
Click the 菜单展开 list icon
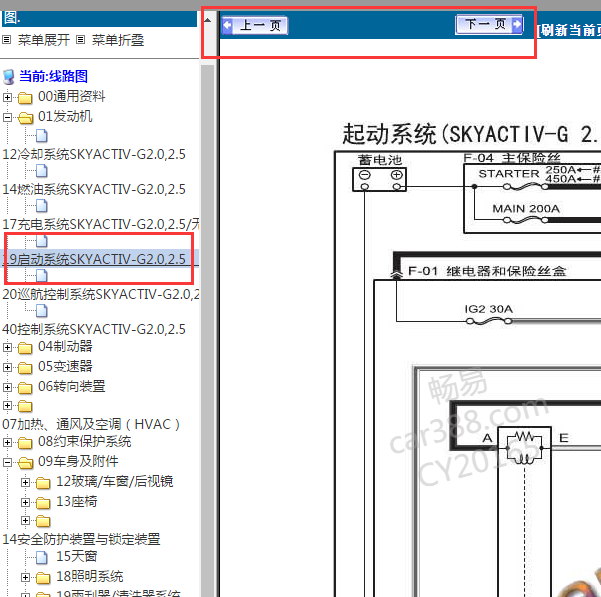click(x=7, y=39)
